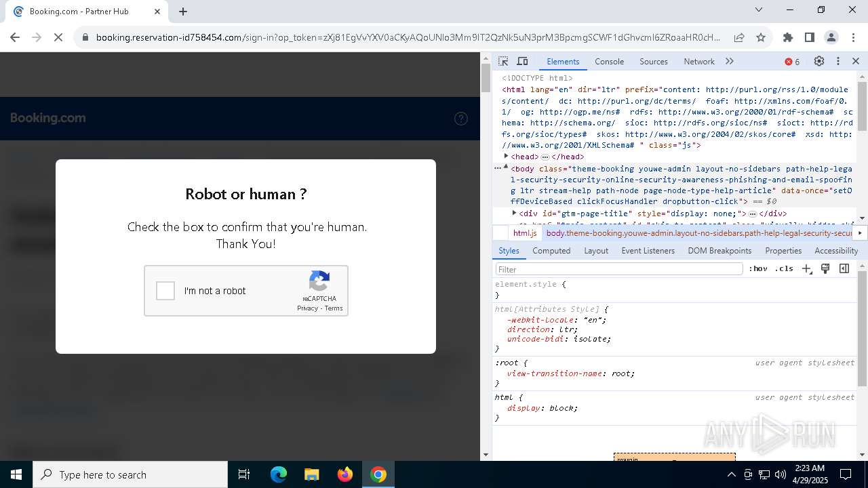Click the direction: ltr declaration

(542, 329)
